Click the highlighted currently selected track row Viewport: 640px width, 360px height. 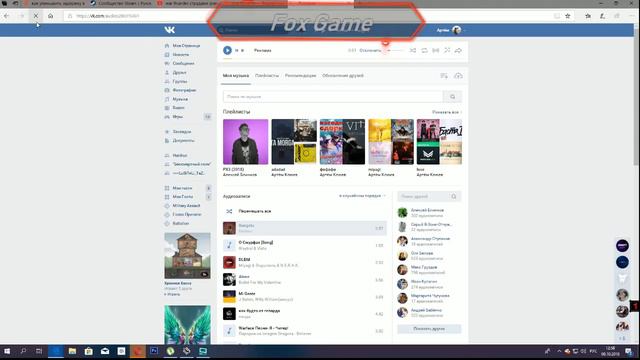(x=304, y=228)
